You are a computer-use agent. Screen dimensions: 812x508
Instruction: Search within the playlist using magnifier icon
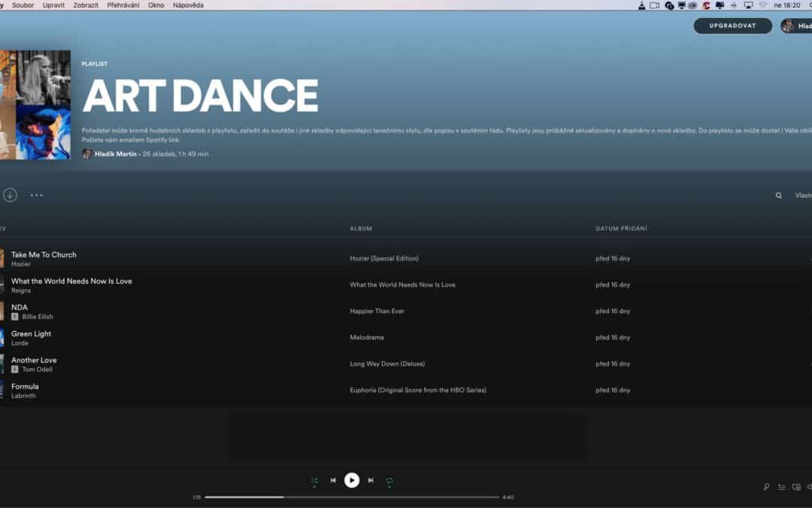(x=779, y=196)
